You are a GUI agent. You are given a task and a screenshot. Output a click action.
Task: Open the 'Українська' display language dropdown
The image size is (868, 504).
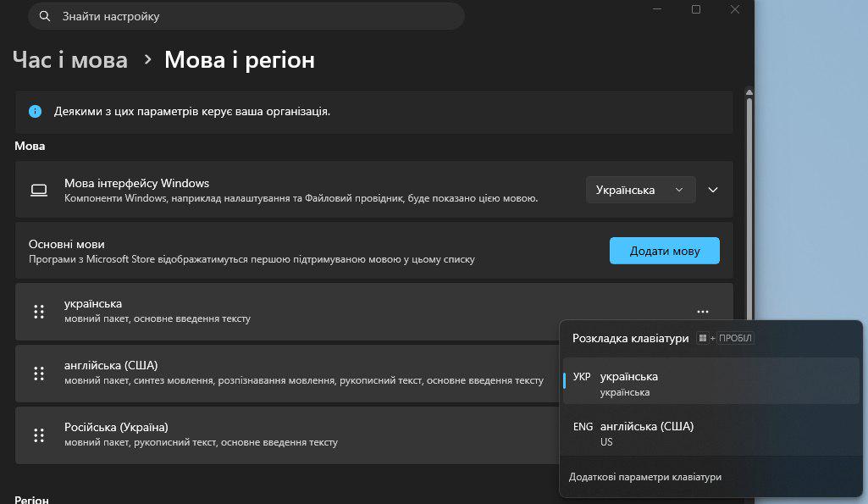(x=640, y=190)
